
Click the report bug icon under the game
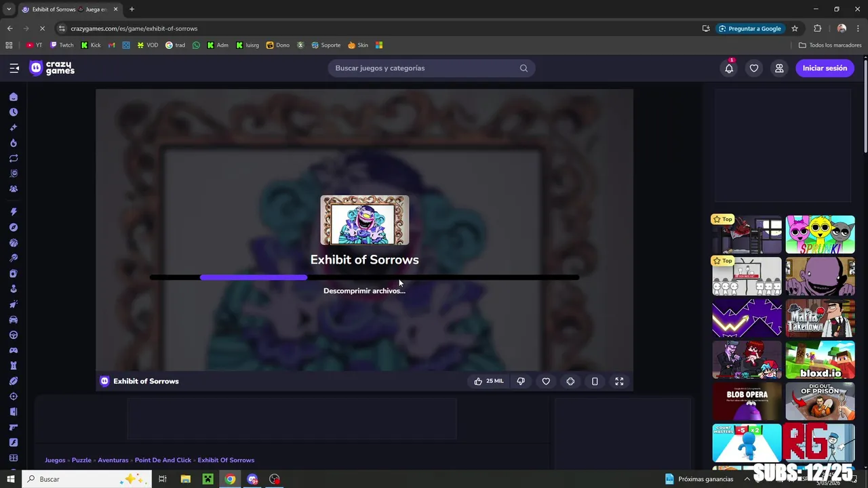570,381
